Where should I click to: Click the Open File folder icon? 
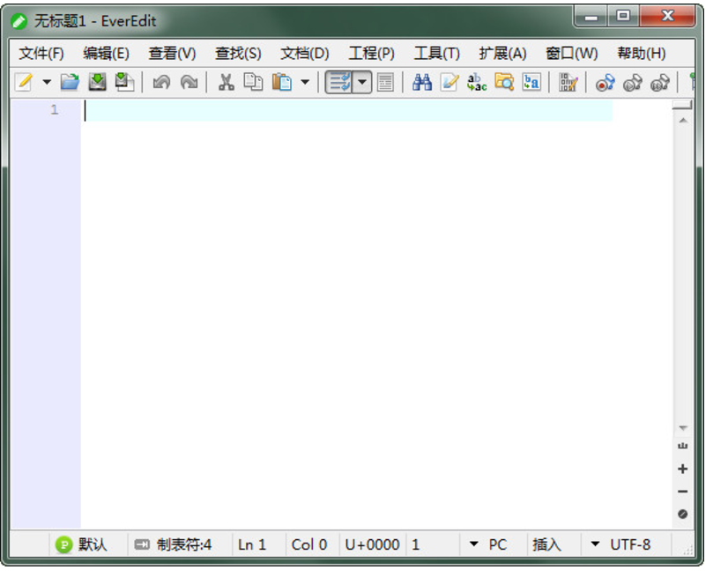(70, 83)
